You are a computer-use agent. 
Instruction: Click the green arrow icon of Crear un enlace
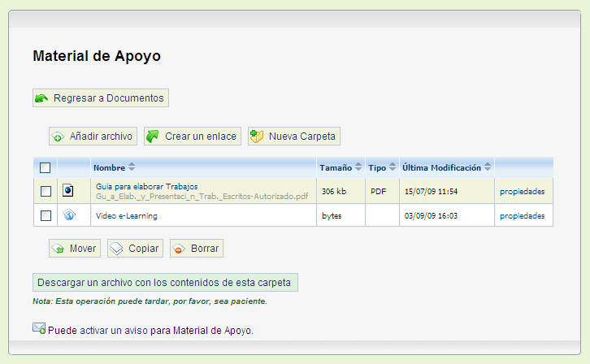tap(153, 136)
